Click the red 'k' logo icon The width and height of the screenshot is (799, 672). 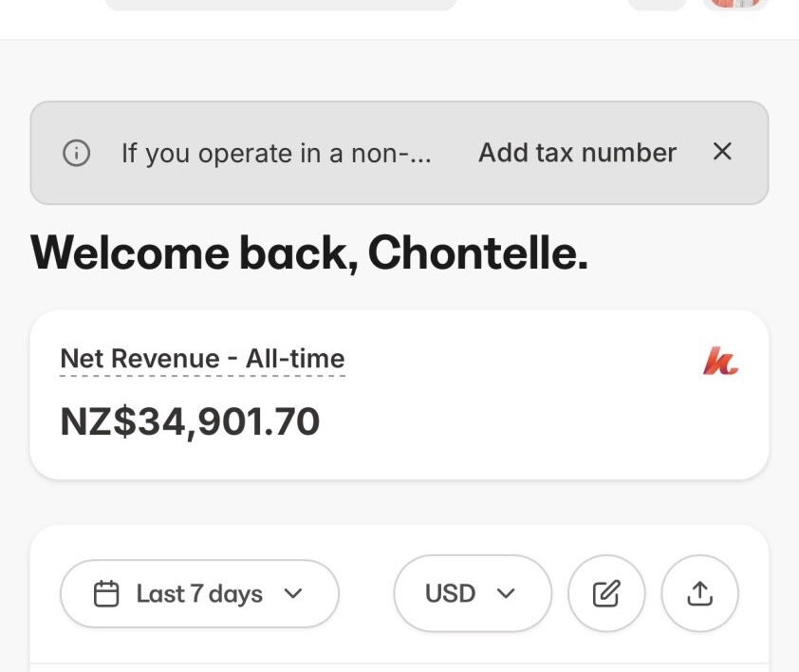(x=720, y=361)
